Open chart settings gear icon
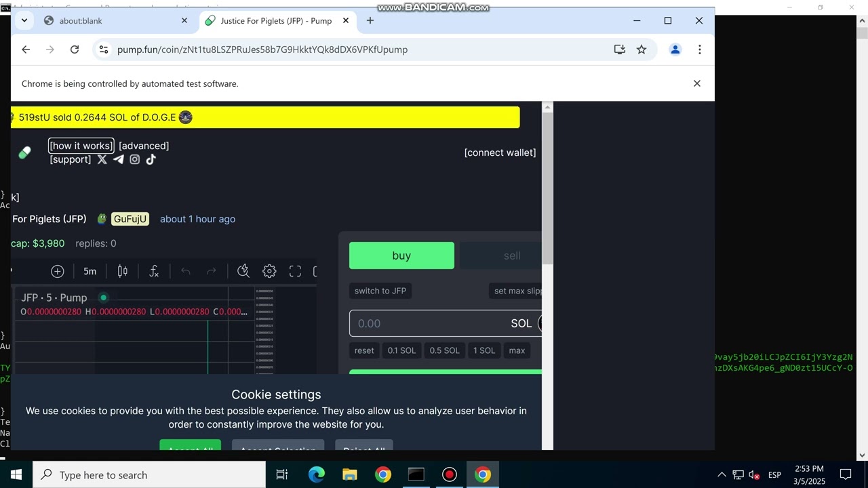 (269, 271)
